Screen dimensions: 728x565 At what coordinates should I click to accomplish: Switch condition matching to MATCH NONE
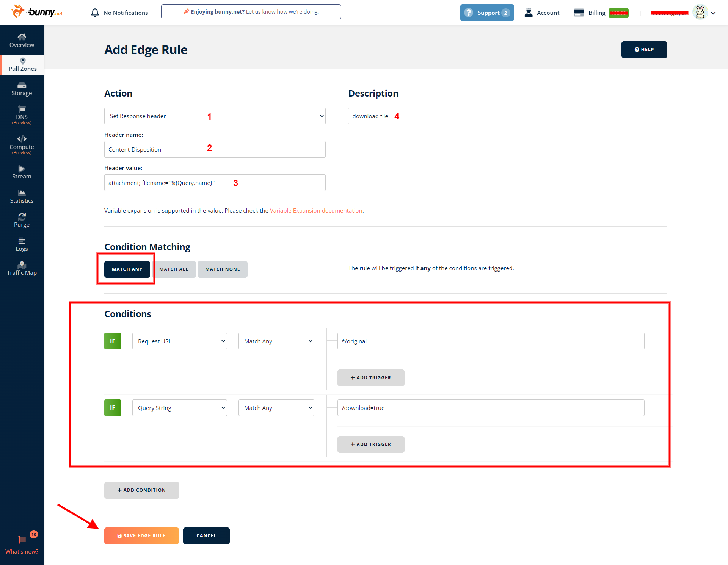[x=223, y=269]
